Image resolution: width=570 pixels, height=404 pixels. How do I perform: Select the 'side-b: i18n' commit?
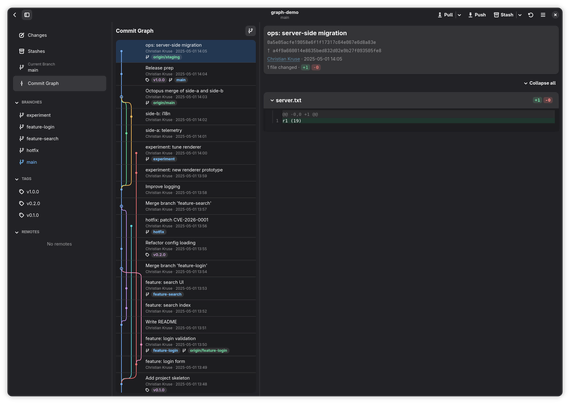[x=186, y=117]
